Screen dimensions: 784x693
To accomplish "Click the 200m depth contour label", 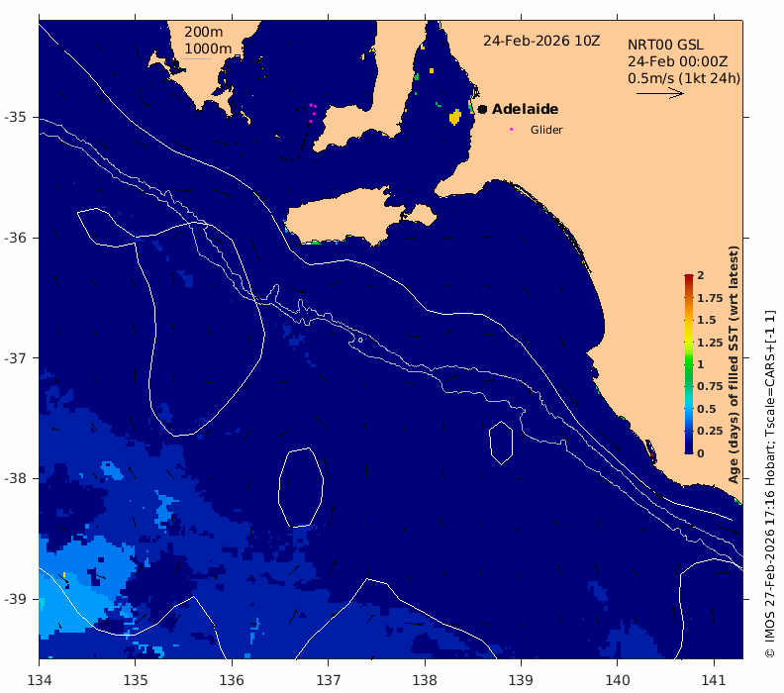I will [204, 32].
